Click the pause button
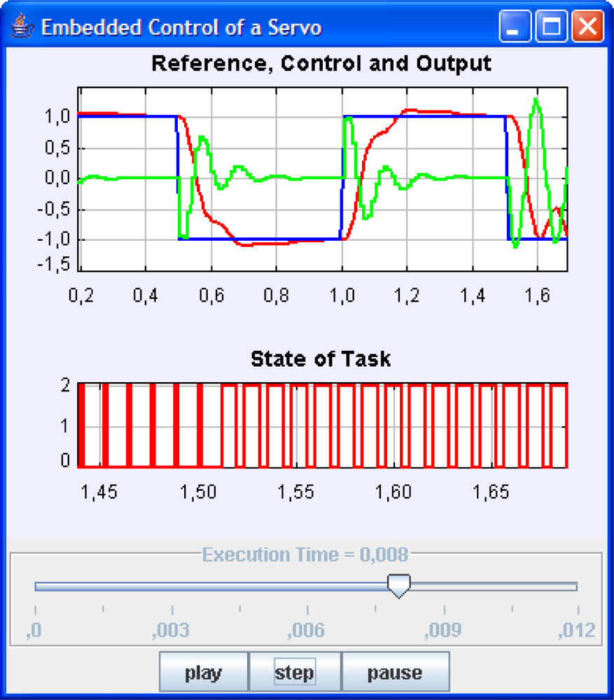Screen dimensions: 614x700 pyautogui.click(x=395, y=672)
